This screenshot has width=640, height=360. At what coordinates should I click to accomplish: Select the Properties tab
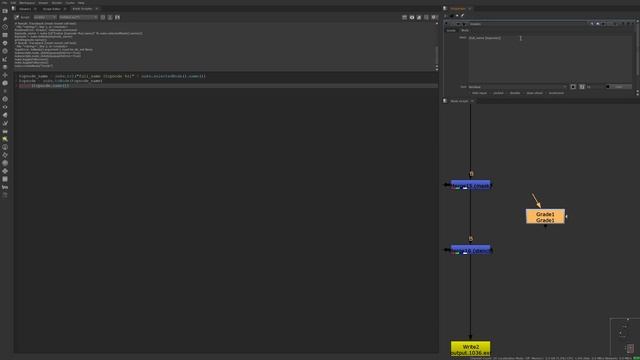(x=458, y=9)
